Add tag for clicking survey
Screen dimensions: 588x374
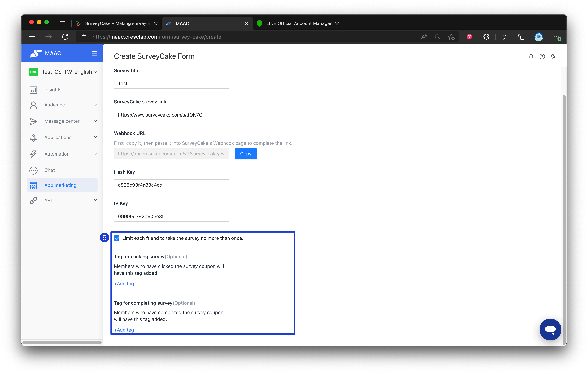[124, 284]
